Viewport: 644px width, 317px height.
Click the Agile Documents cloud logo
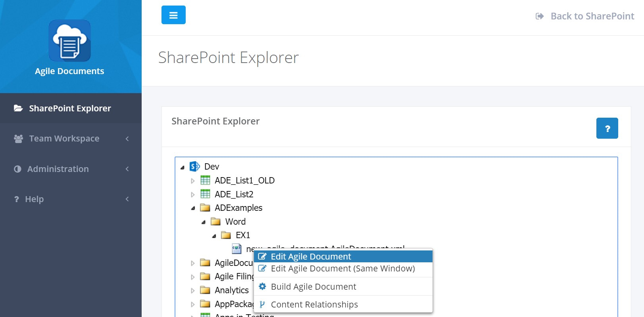[70, 40]
